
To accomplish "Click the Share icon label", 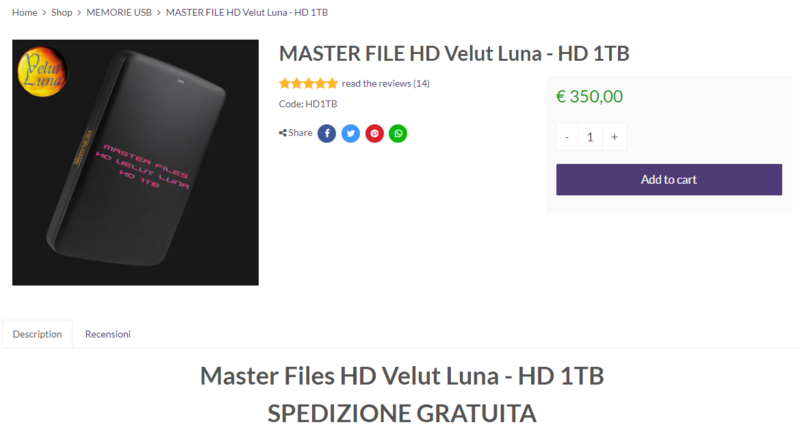I will [295, 133].
